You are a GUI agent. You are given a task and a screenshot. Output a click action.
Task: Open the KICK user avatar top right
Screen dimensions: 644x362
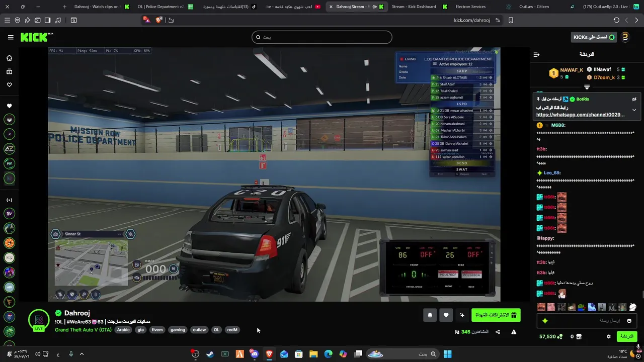(625, 37)
